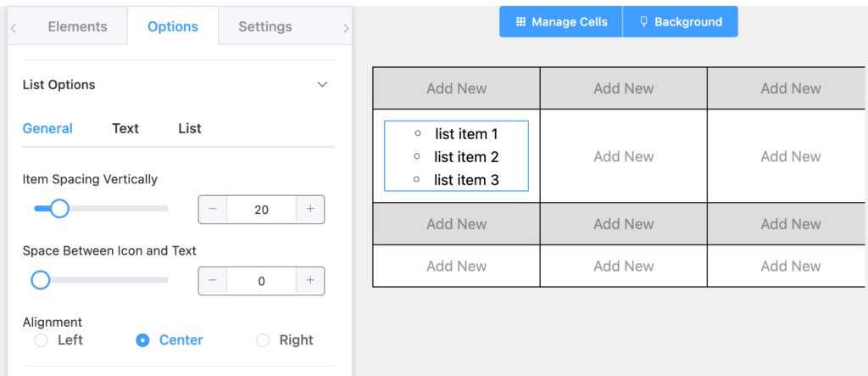Click the paint icon on Background button
Screen dimensions: 868x376
[x=643, y=21]
